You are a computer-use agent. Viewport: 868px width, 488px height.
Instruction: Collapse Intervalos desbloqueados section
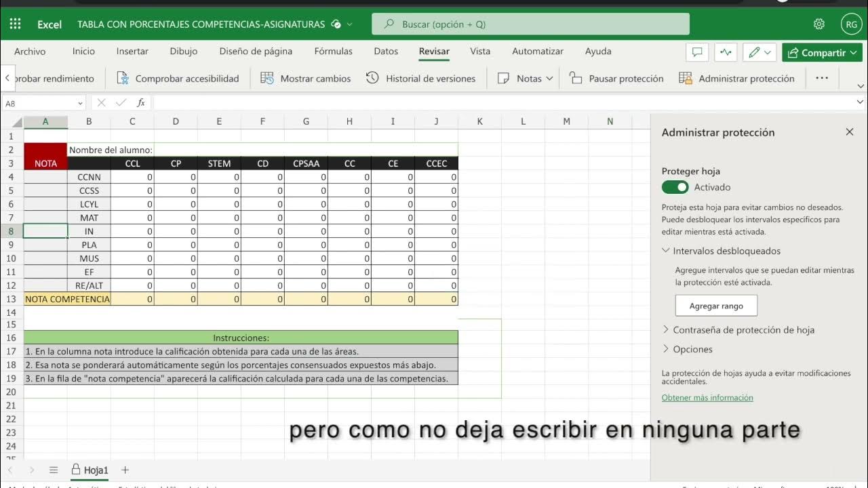(x=722, y=251)
